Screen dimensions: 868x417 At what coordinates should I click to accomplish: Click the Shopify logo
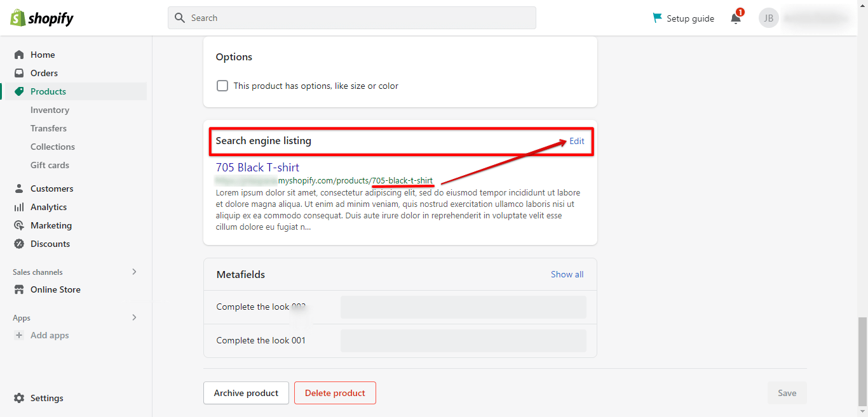coord(41,17)
